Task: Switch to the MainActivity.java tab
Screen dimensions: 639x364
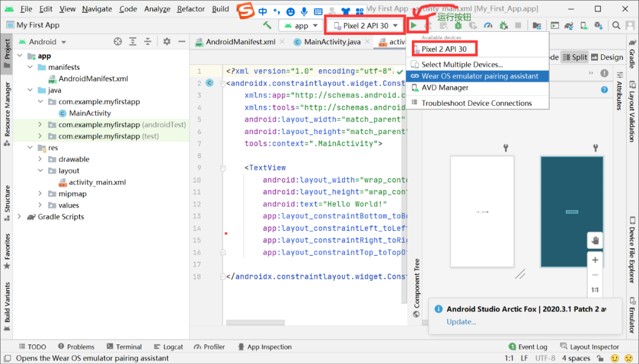Action: (332, 42)
